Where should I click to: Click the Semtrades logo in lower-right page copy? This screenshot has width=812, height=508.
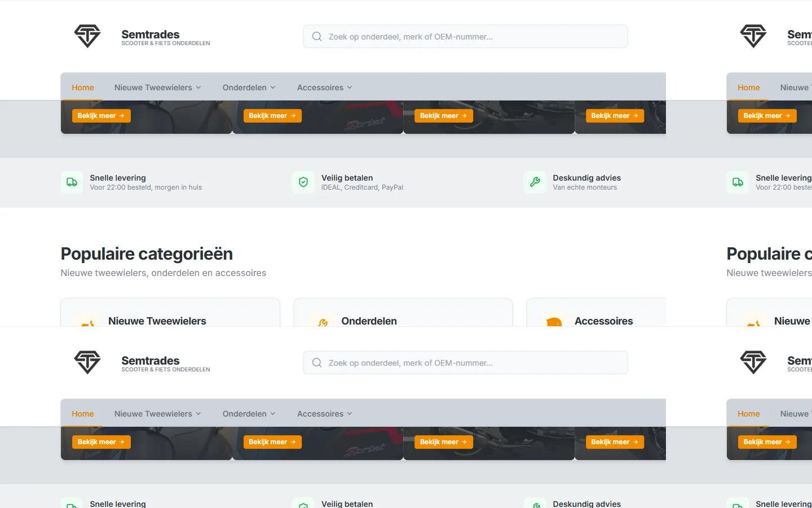pyautogui.click(x=753, y=362)
